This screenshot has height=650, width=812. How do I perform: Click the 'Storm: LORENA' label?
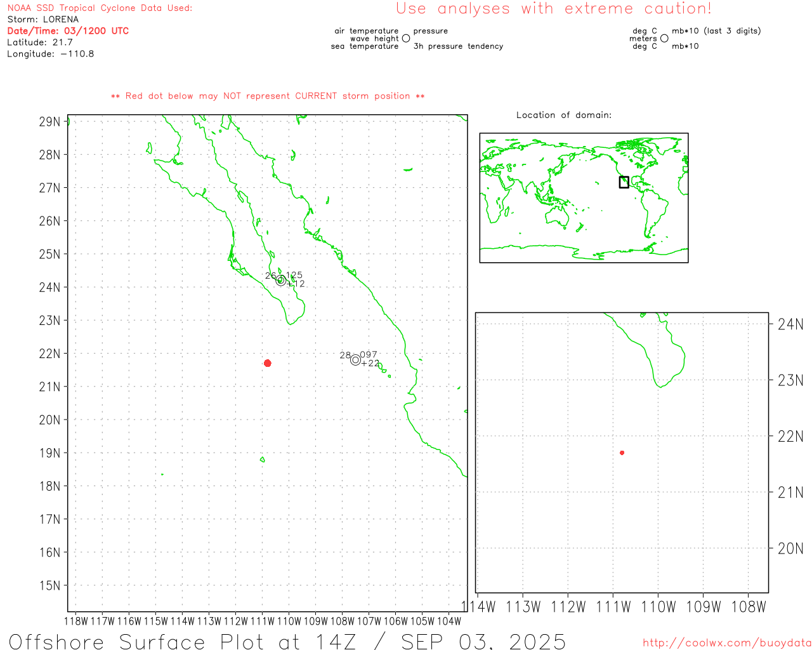pos(43,20)
